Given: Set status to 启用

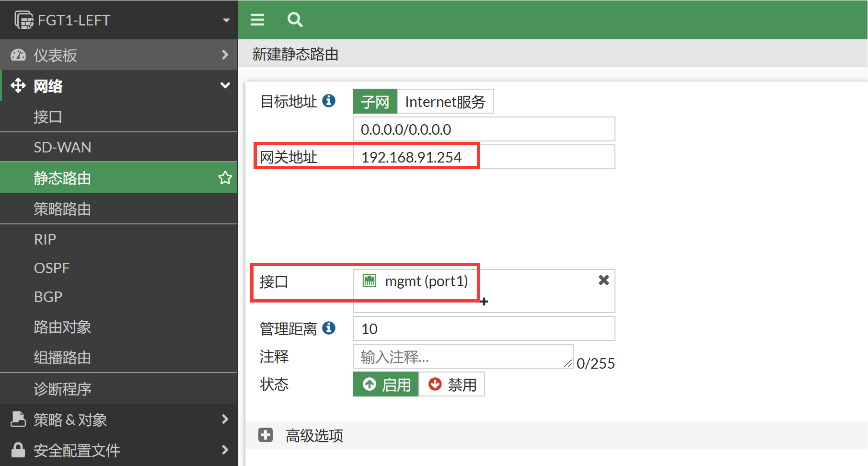Looking at the screenshot, I should [386, 384].
